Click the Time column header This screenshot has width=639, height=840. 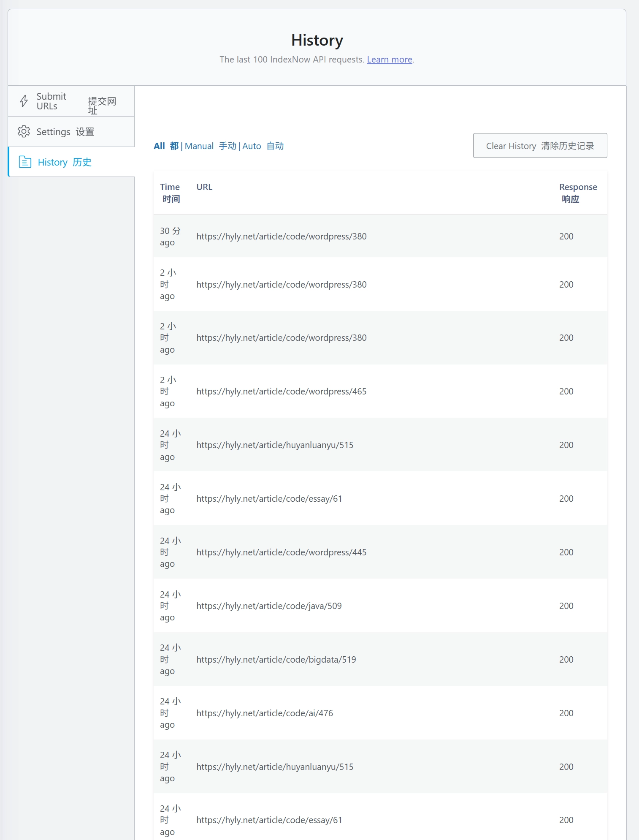tap(170, 193)
